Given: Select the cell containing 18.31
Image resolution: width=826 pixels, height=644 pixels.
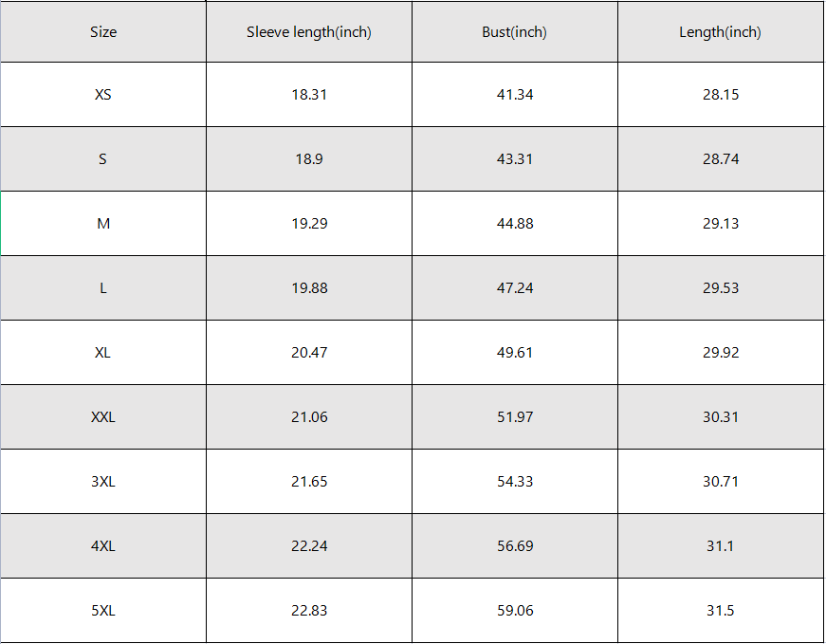Looking at the screenshot, I should tap(309, 94).
